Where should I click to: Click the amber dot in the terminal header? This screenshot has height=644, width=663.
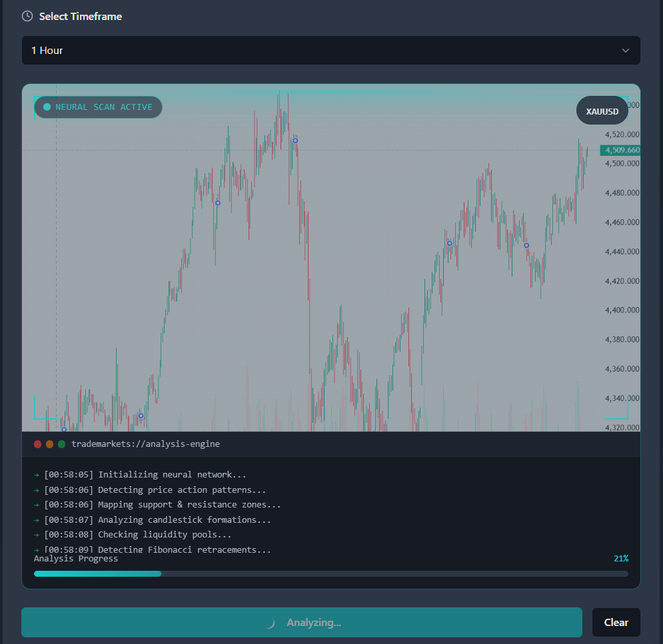pyautogui.click(x=49, y=444)
